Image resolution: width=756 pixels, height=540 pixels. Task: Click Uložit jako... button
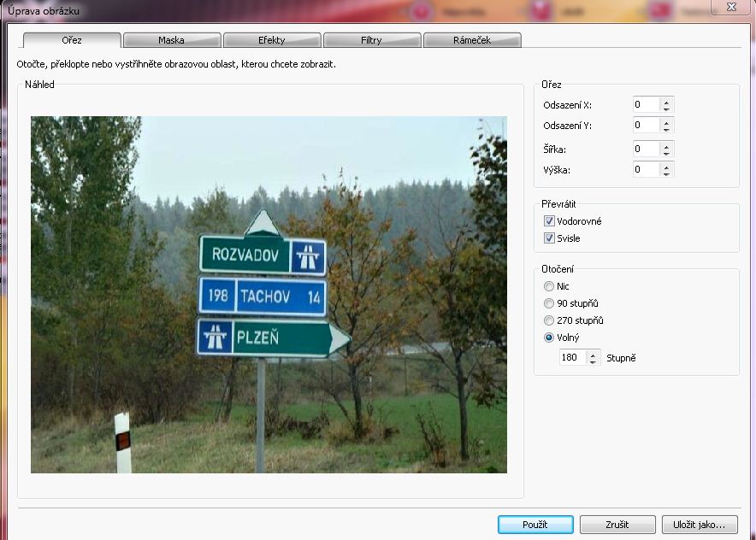700,525
